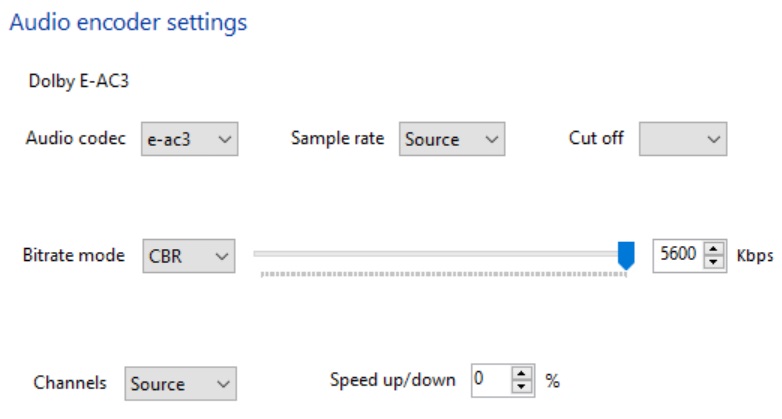
Task: Click the Speed up/down text label
Action: pos(393,380)
